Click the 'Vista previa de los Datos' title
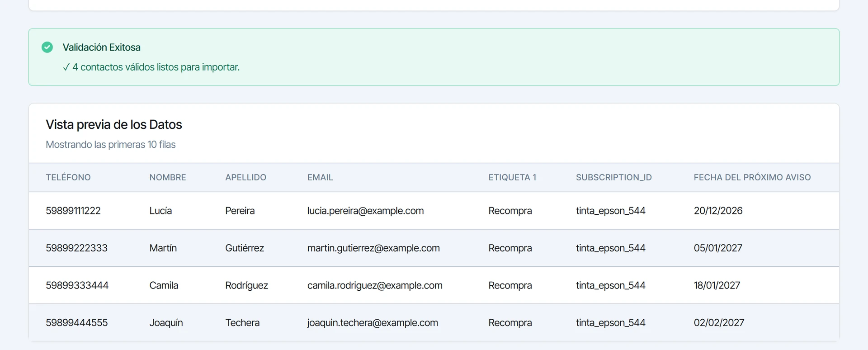 [114, 124]
